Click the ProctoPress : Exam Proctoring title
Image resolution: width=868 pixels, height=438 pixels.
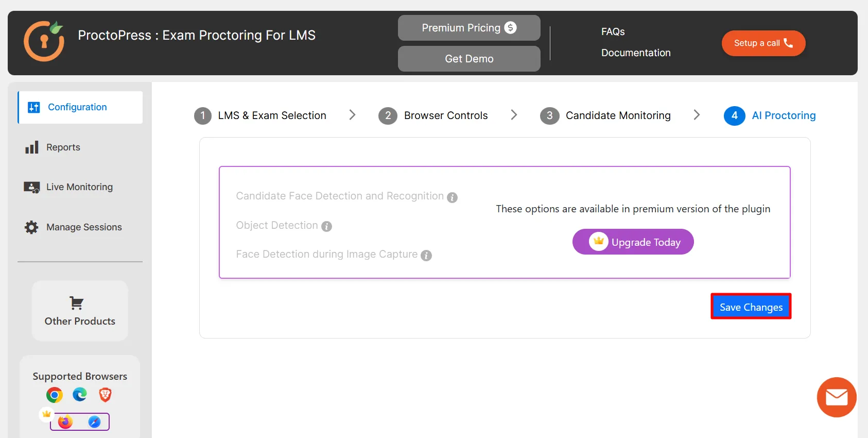pyautogui.click(x=197, y=35)
